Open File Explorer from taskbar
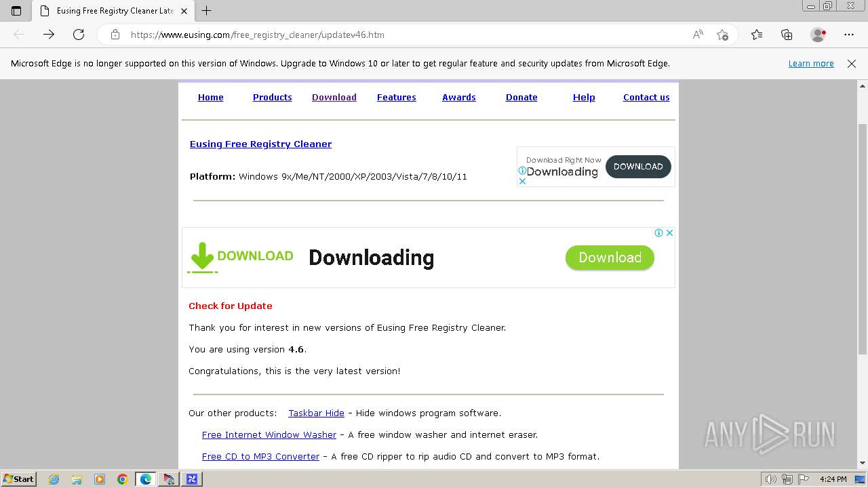Image resolution: width=868 pixels, height=488 pixels. click(x=77, y=479)
